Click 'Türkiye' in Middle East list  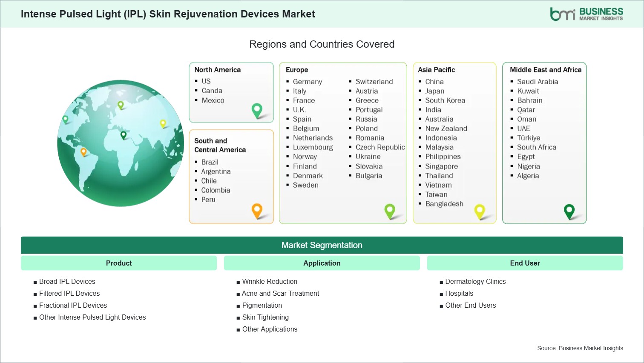pyautogui.click(x=529, y=138)
